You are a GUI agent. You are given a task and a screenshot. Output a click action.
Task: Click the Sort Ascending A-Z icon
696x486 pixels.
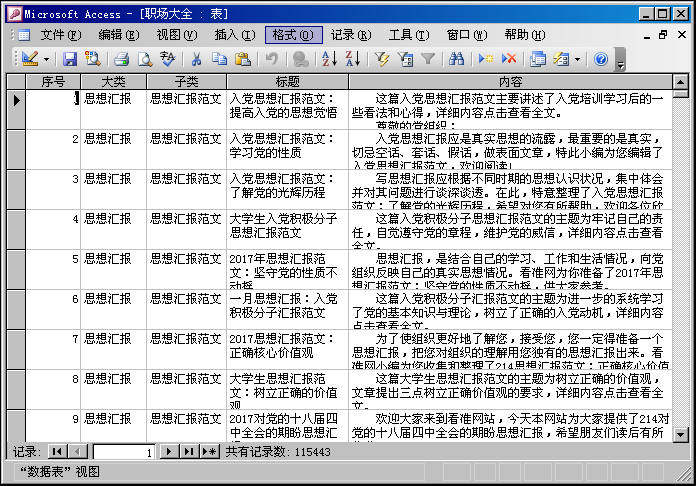coord(329,59)
